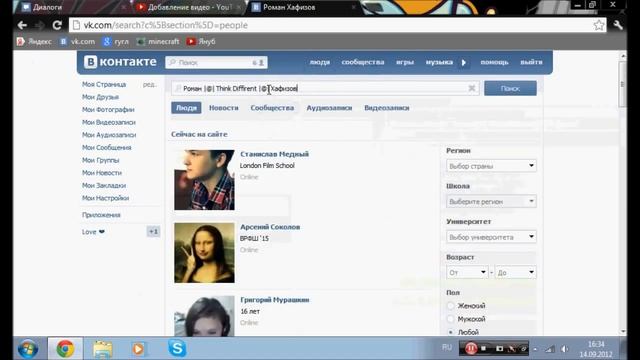Click the stop recording square in the tray
Screen dimensions: 640x360
[x=484, y=349]
